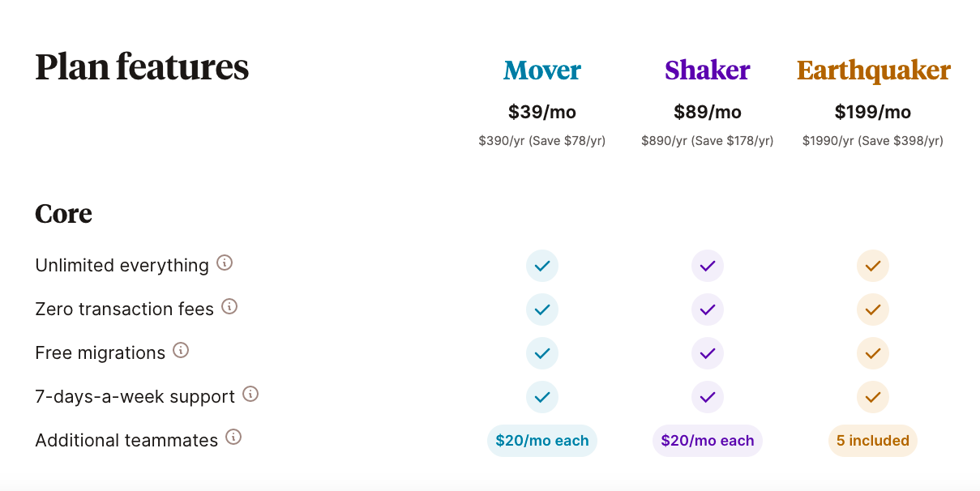Click info icon next to Additional teammates
Screen dimensions: 980x491
pos(233,438)
